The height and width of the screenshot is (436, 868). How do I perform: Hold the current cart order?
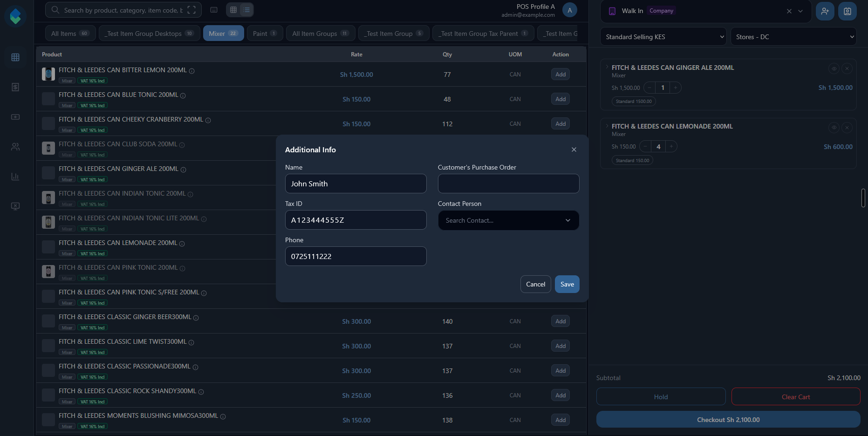[x=661, y=397]
